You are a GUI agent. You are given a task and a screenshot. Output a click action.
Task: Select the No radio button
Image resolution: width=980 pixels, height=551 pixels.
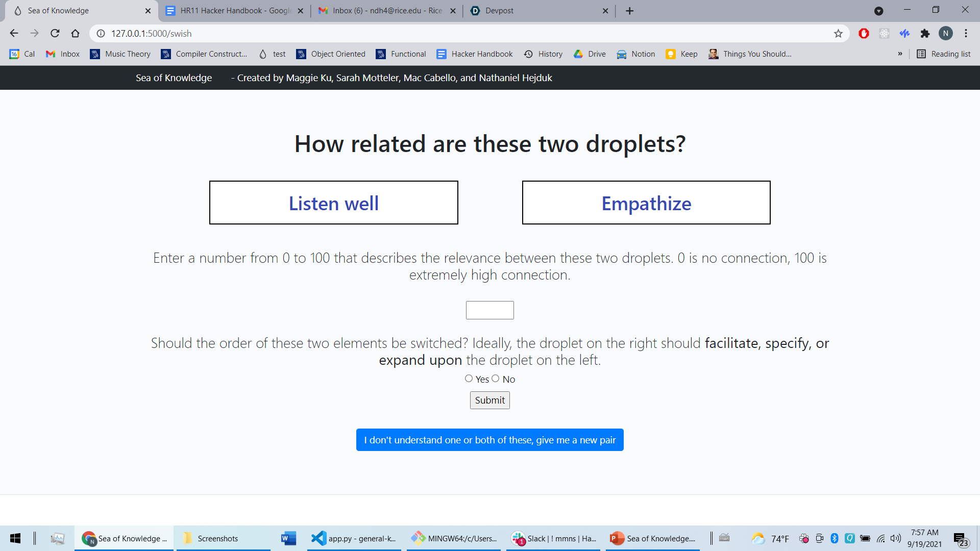(x=495, y=379)
